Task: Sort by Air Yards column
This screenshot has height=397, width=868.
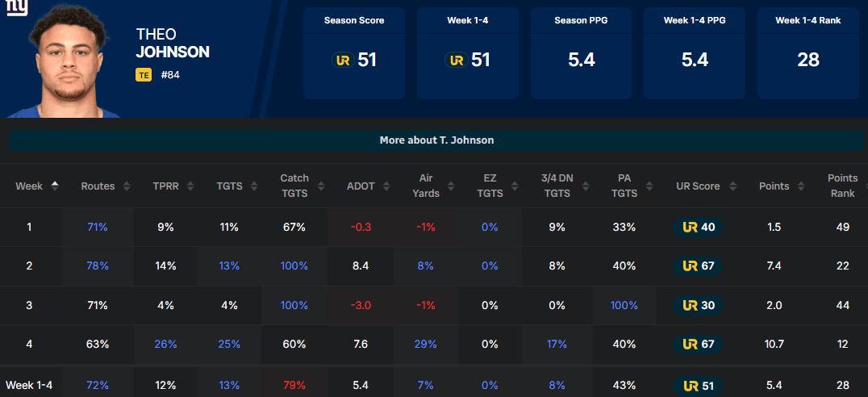Action: 430,186
